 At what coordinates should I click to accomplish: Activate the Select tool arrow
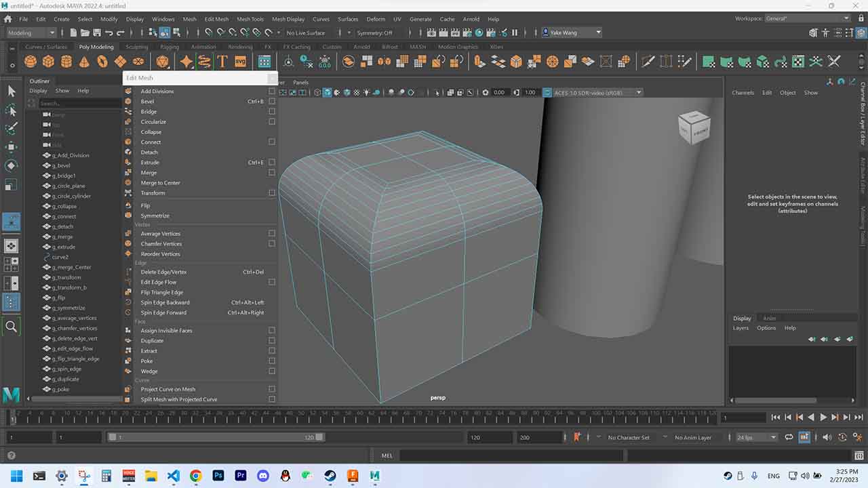pyautogui.click(x=12, y=91)
